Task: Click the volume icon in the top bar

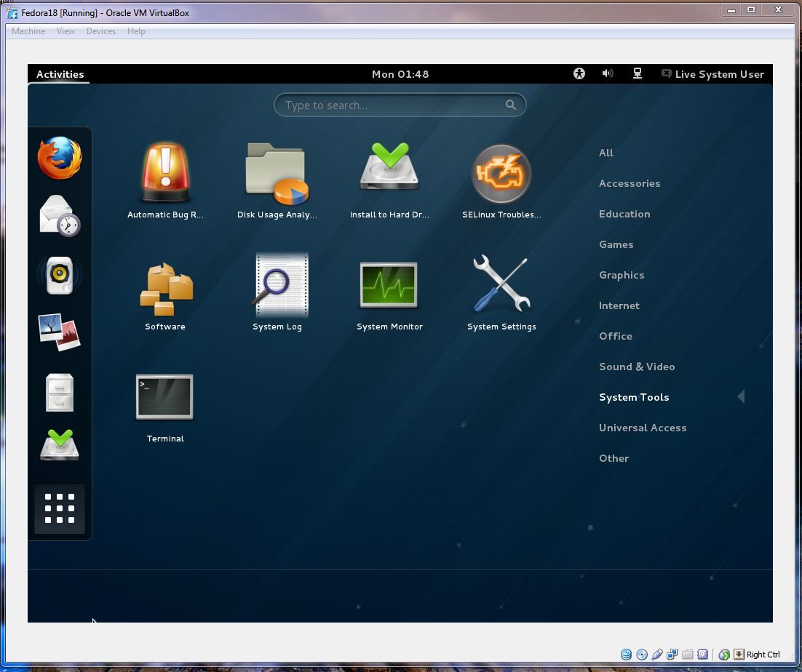Action: click(608, 73)
